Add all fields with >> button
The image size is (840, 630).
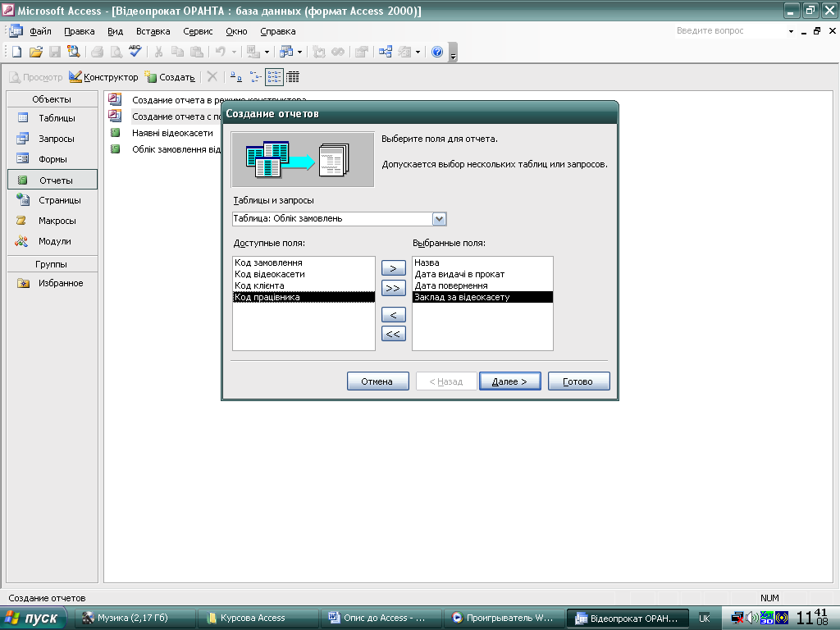pyautogui.click(x=393, y=288)
